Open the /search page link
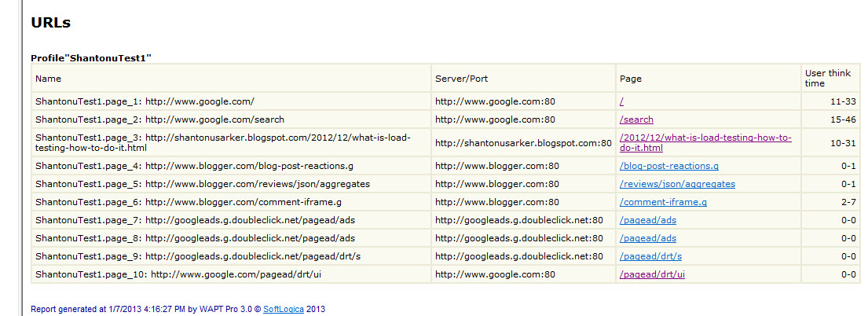 tap(636, 119)
